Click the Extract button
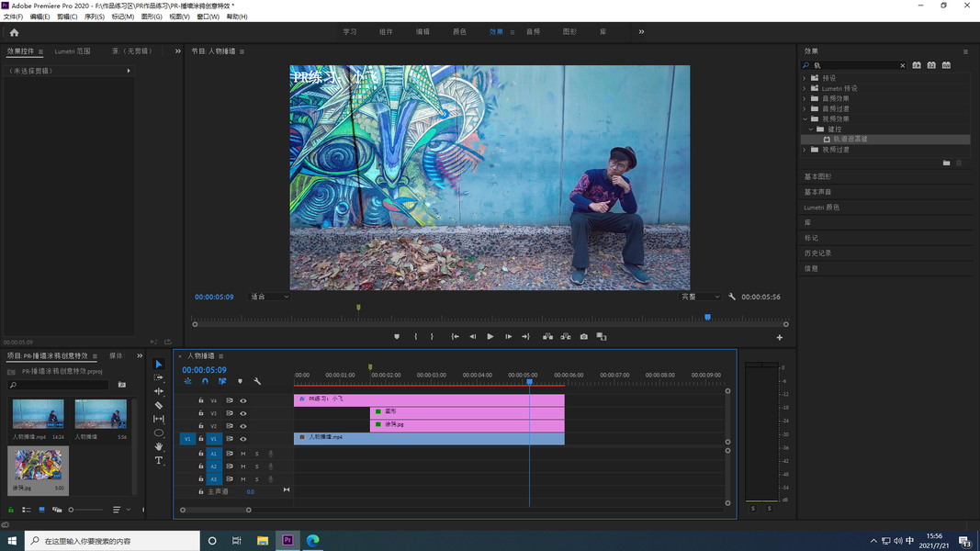The image size is (980, 551). pos(566,337)
